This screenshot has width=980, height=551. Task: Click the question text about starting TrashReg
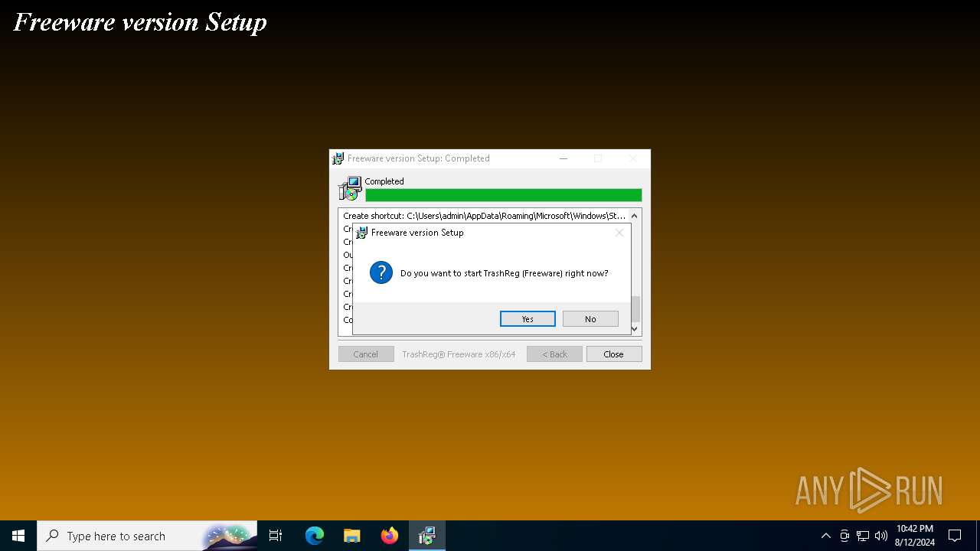pos(505,273)
